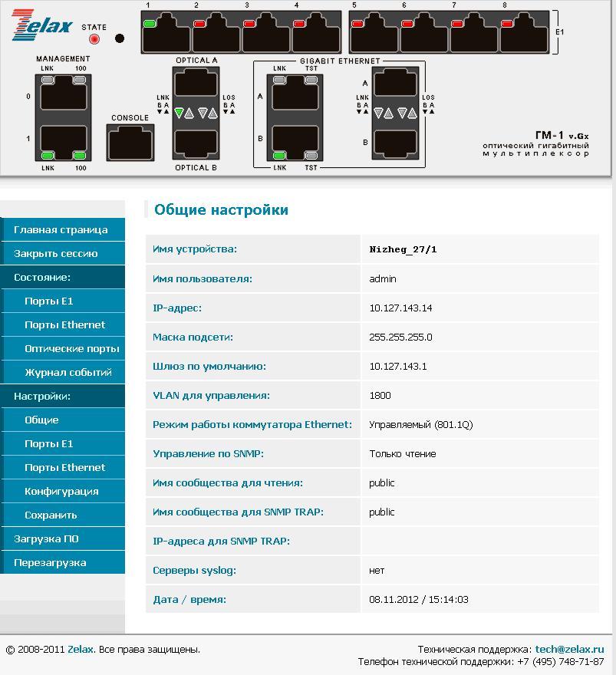This screenshot has height=675, width=616.
Task: Click E1 port 4 on the device panel
Action: click(316, 33)
